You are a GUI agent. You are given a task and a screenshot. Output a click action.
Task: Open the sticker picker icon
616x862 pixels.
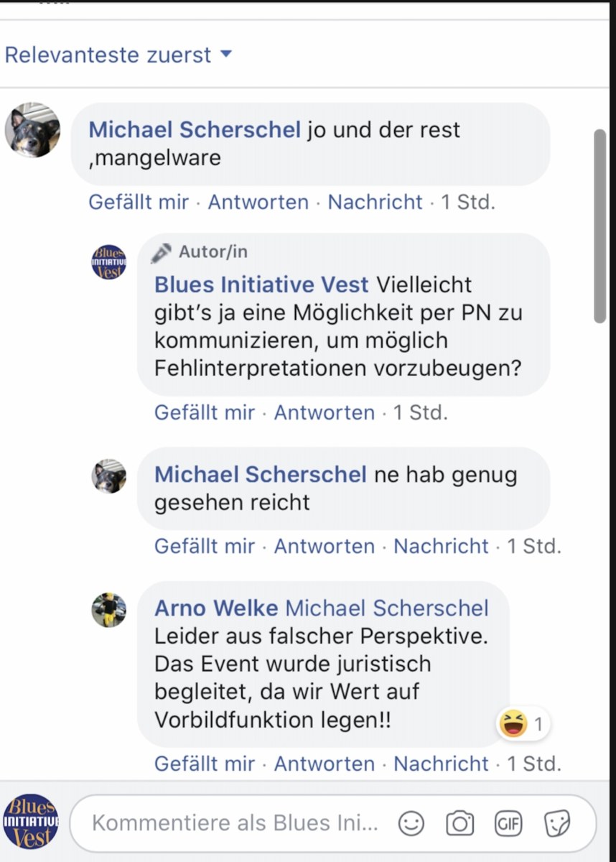tap(557, 823)
